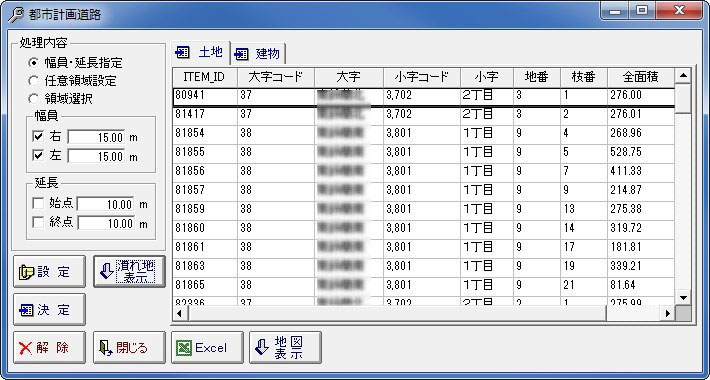Click the 設定 button folder icon
This screenshot has height=380, width=710.
[x=26, y=272]
